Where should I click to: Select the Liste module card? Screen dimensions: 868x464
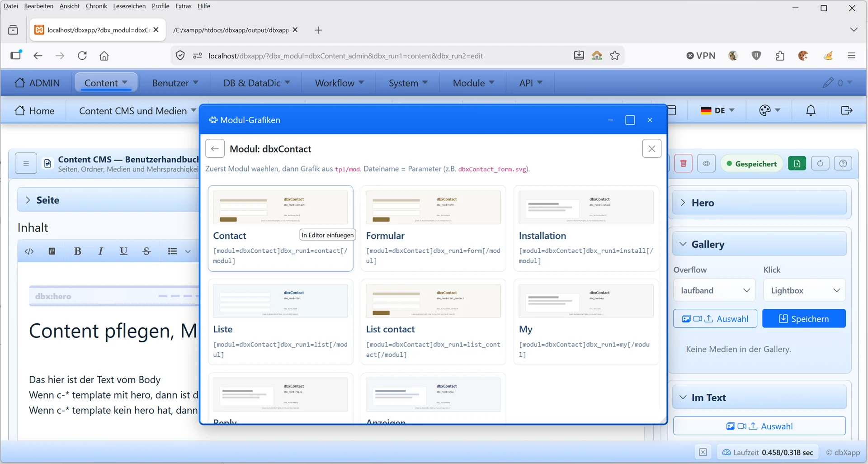[280, 322]
